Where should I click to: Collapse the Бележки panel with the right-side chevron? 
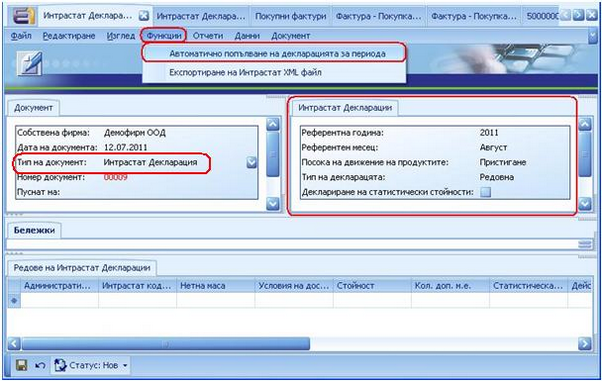pyautogui.click(x=584, y=244)
